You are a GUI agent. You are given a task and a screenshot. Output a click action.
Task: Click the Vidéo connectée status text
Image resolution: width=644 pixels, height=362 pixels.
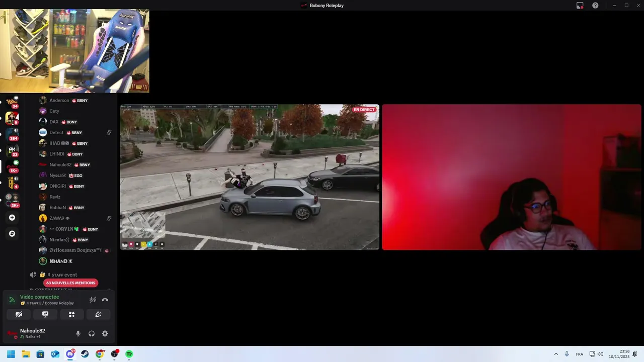39,297
